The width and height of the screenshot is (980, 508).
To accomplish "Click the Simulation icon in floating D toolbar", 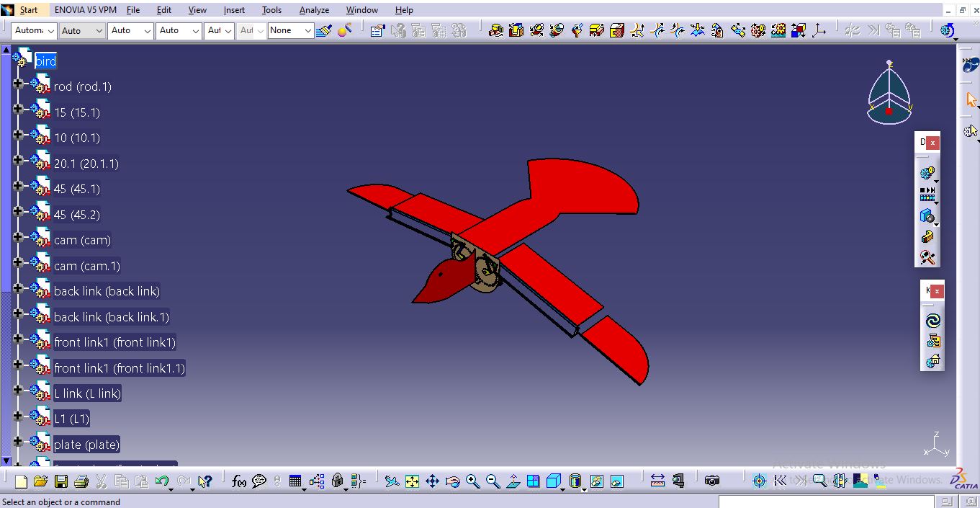I will [927, 173].
